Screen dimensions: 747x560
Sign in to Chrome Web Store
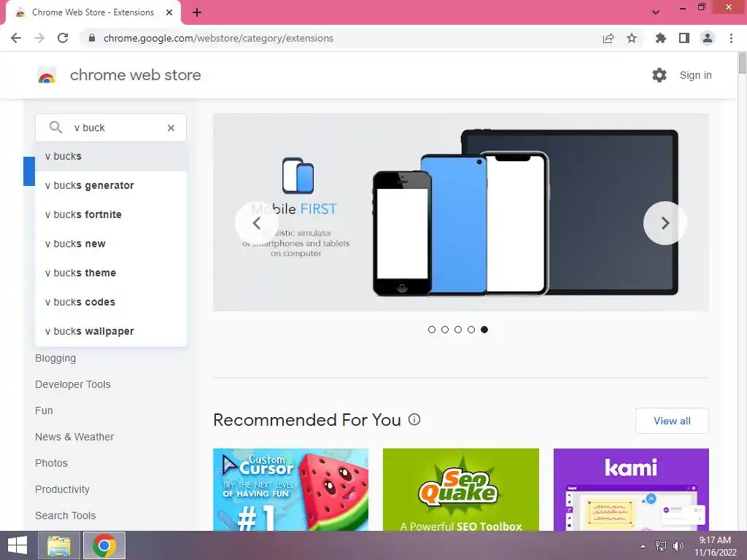click(695, 75)
